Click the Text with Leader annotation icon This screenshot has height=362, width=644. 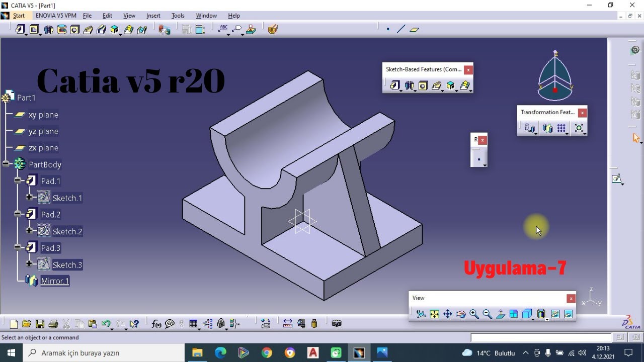(223, 29)
